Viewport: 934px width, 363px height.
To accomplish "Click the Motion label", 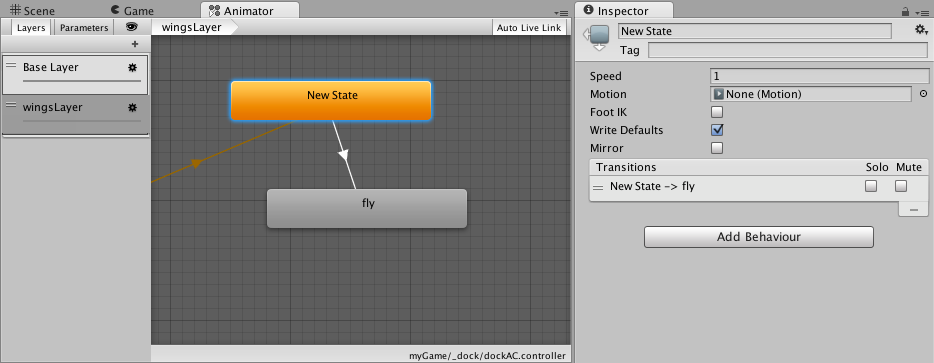I will tap(608, 94).
